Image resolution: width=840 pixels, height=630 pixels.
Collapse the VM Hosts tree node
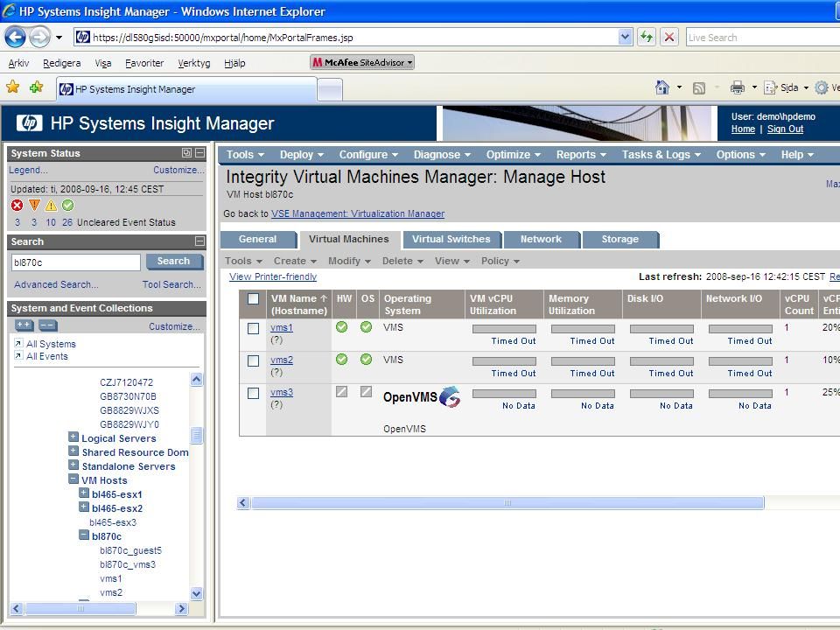pos(73,479)
